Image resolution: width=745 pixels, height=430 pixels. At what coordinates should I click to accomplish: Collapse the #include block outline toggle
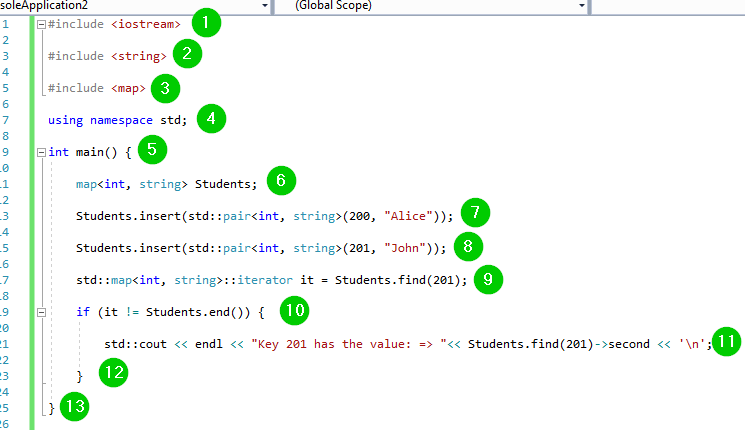coord(40,24)
